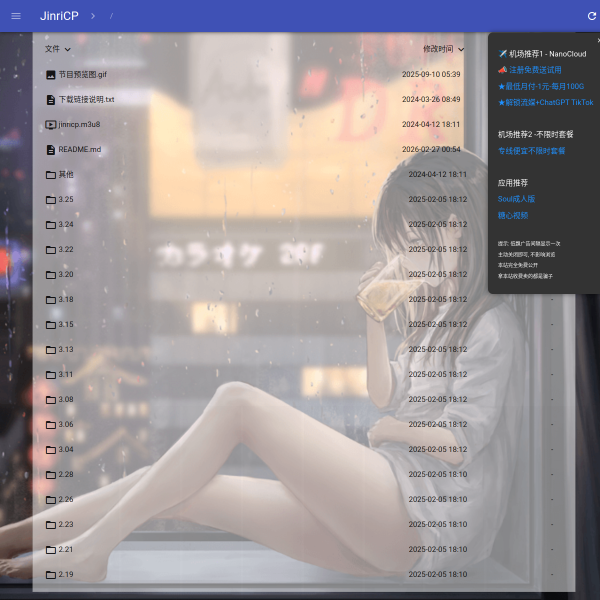Click the folder icon for 3.06
600x600 pixels.
(51, 425)
